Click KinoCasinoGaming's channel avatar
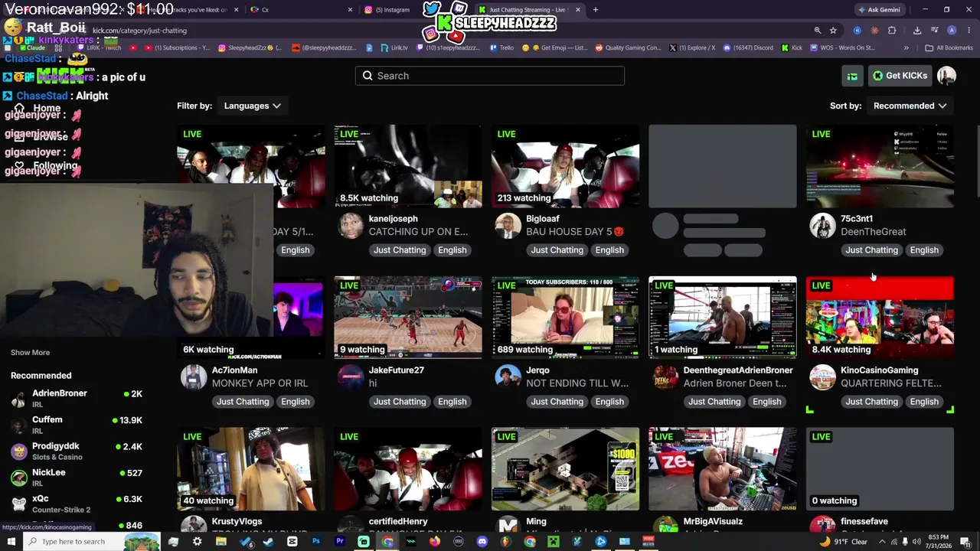The image size is (980, 551). click(x=823, y=377)
